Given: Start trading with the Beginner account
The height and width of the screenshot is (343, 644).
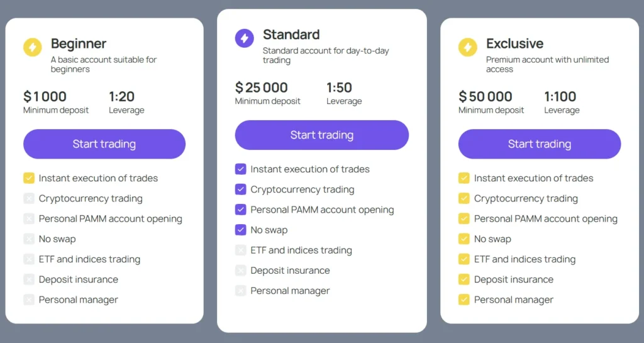Looking at the screenshot, I should click(104, 144).
